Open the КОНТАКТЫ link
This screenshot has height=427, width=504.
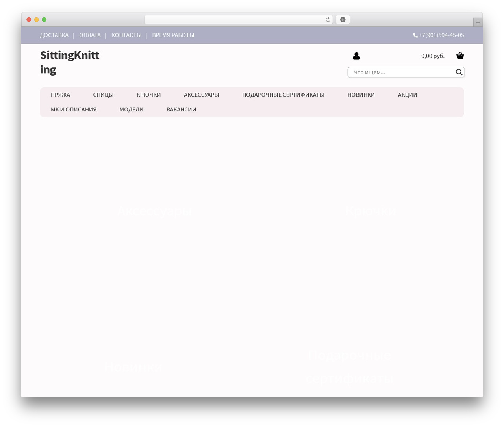click(x=126, y=35)
